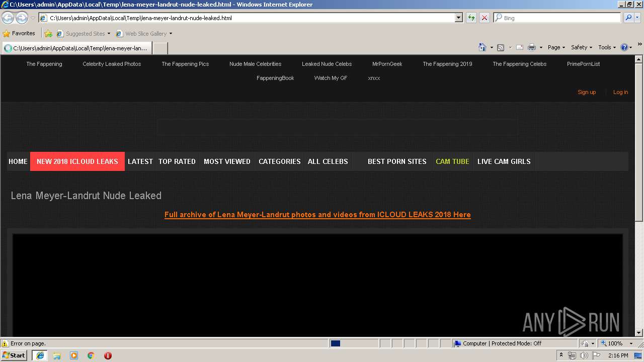Click the Refresh page icon
644x362 pixels.
click(471, 18)
